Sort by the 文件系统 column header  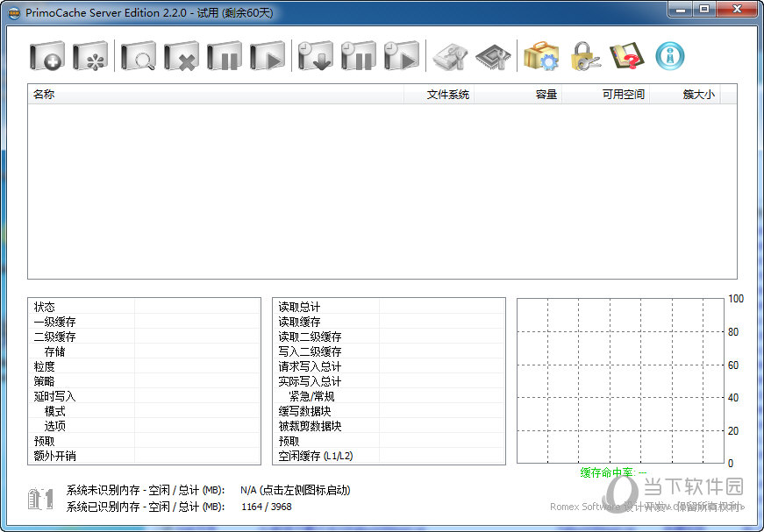(439, 94)
